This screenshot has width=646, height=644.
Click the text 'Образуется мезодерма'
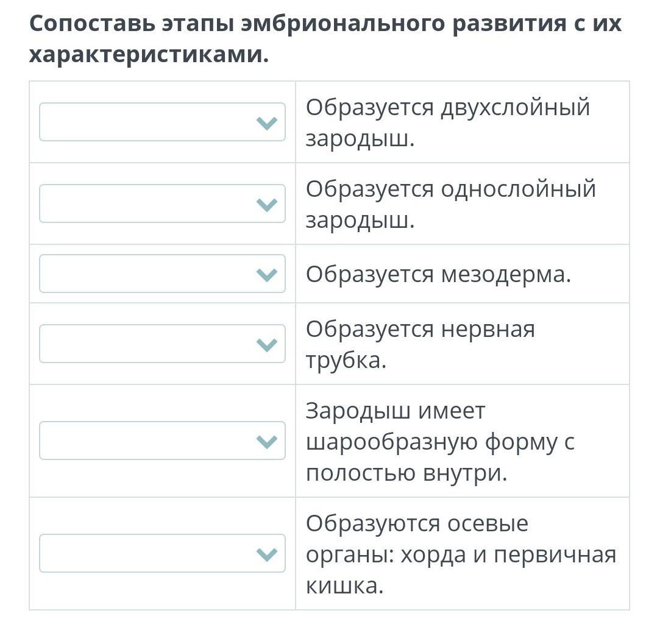point(438,274)
